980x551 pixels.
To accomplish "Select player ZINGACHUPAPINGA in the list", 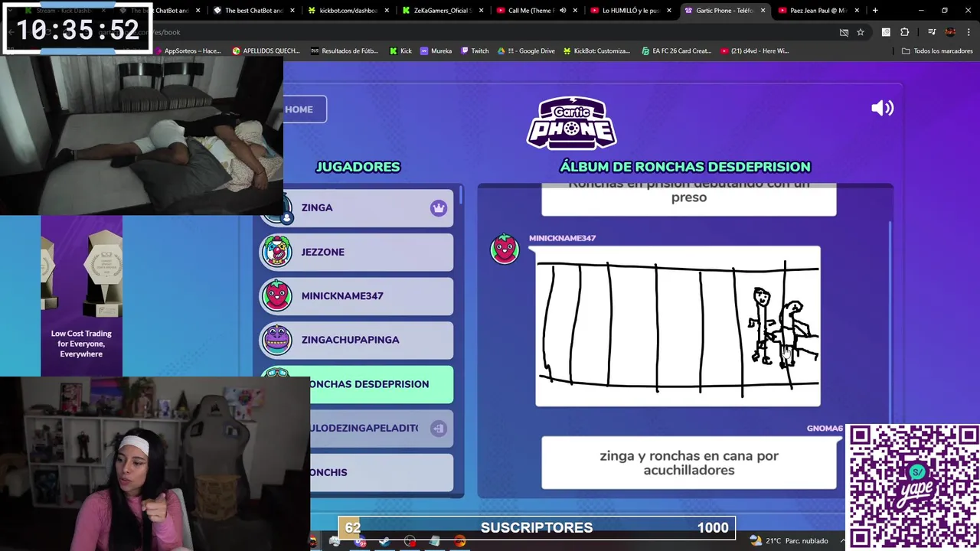I will [357, 340].
